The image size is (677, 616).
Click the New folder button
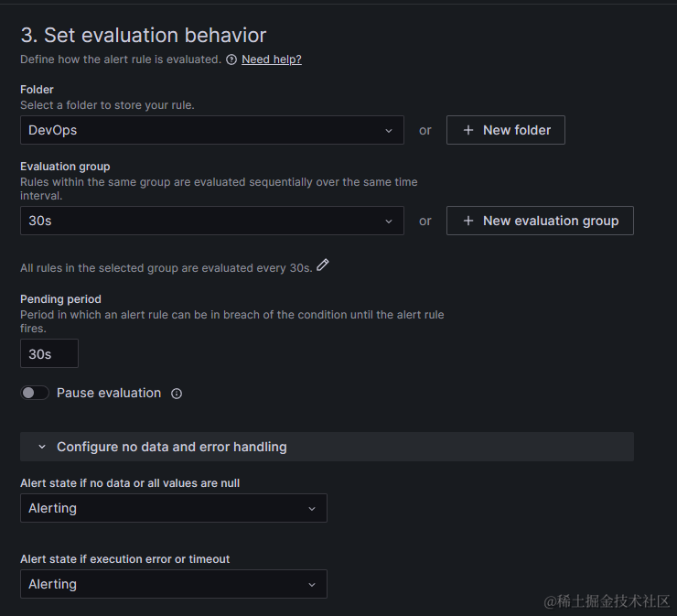tap(506, 130)
